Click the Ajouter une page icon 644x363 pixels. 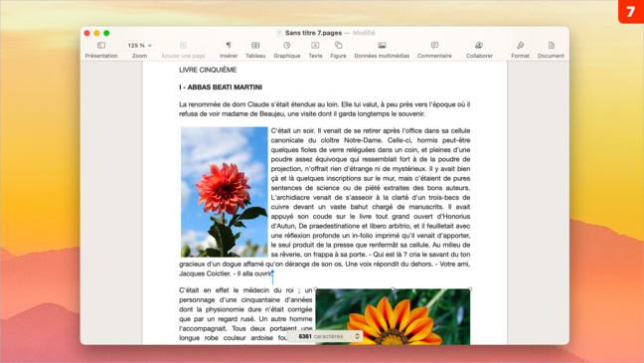(x=183, y=45)
